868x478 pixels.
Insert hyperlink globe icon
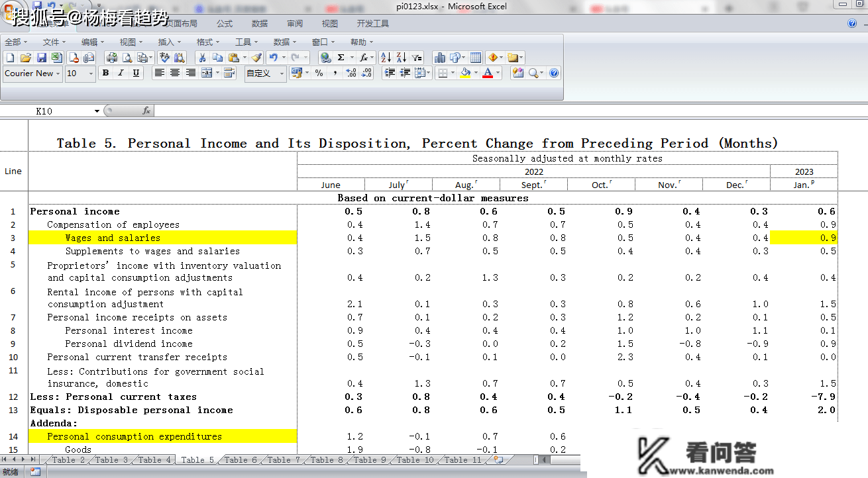point(325,58)
